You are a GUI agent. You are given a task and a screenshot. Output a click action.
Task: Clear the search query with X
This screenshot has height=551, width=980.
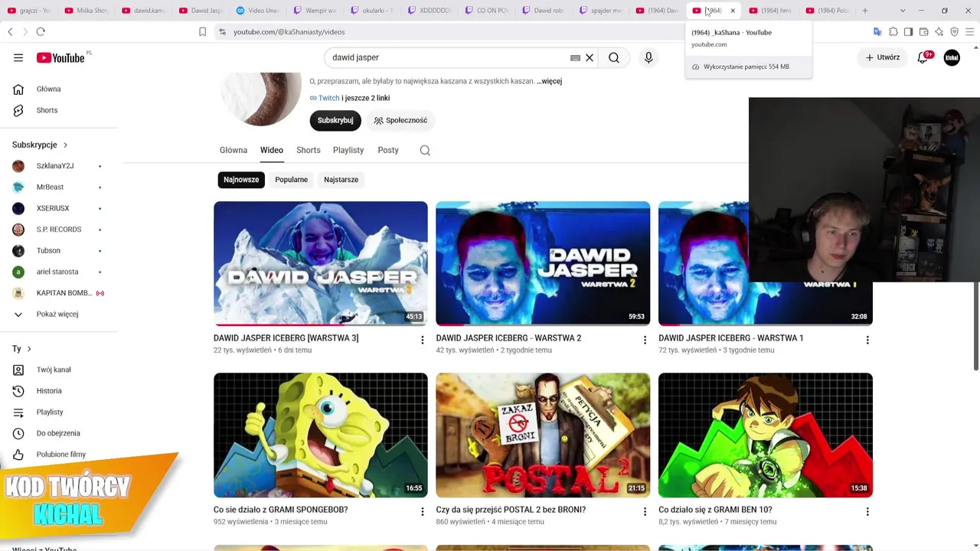click(590, 57)
